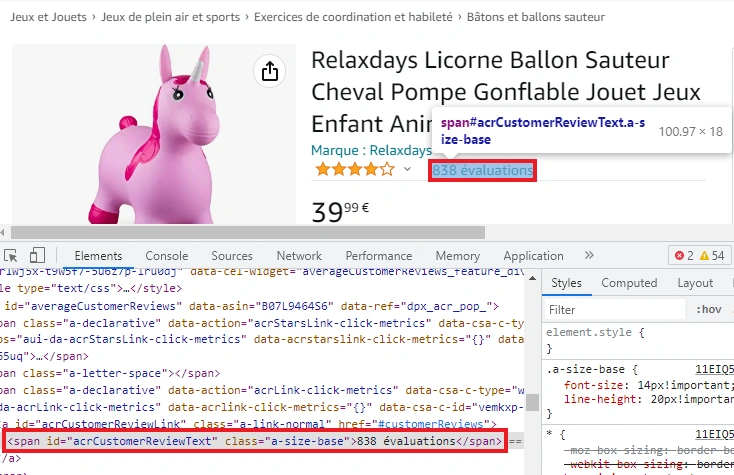This screenshot has height=475, width=734.
Task: Switch to the Computed pane
Action: click(629, 283)
